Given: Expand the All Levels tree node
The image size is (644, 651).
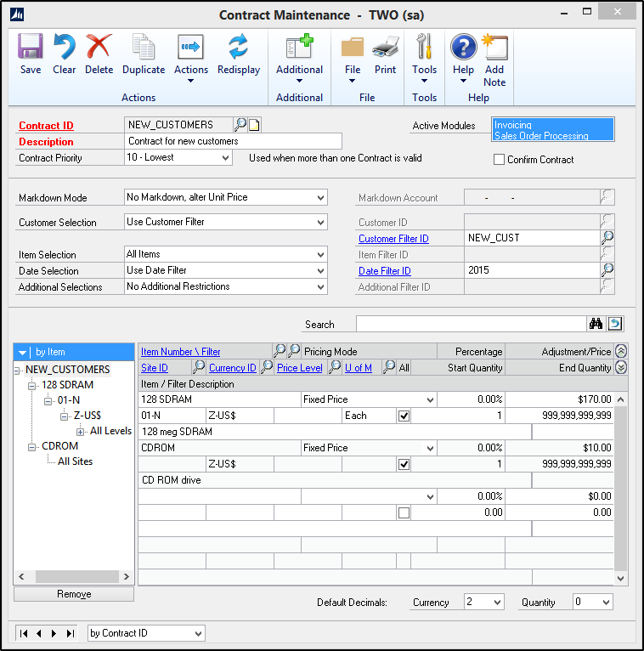Looking at the screenshot, I should pos(80,432).
